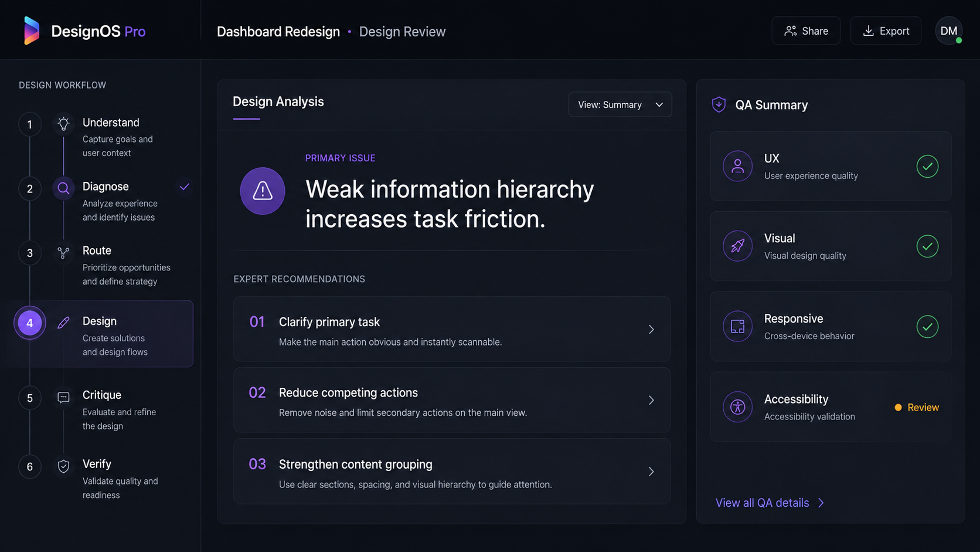Click the 'Weak information hierarchy' headline
The height and width of the screenshot is (552, 980).
tap(450, 204)
